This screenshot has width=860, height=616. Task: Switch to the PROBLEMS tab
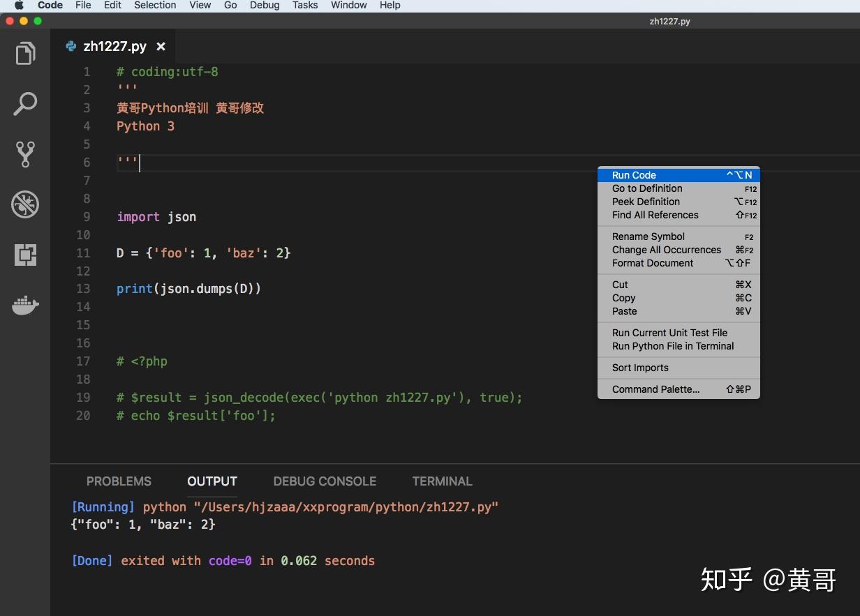119,481
